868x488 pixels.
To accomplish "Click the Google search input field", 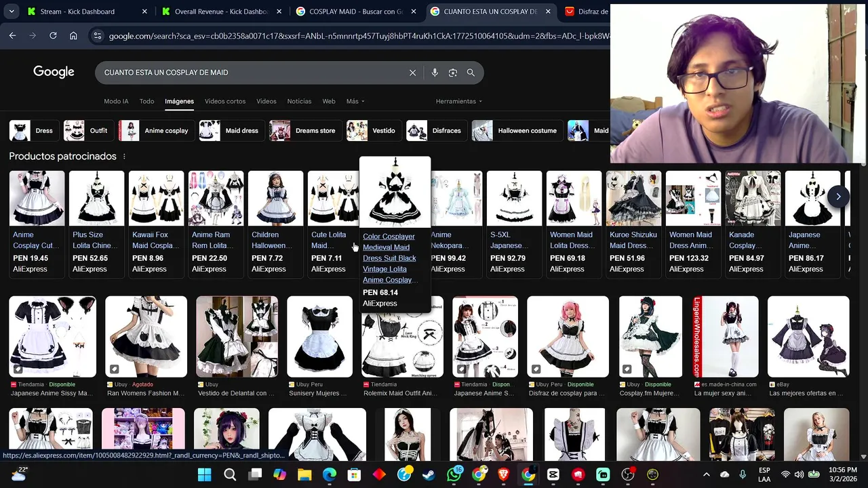I will pyautogui.click(x=251, y=73).
